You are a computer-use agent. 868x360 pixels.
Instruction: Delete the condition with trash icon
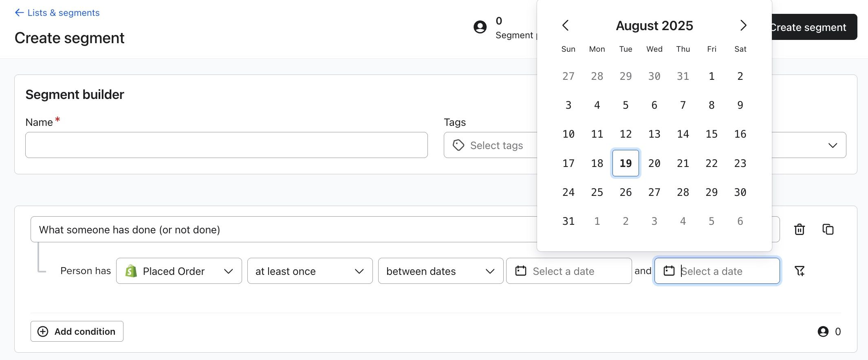800,230
